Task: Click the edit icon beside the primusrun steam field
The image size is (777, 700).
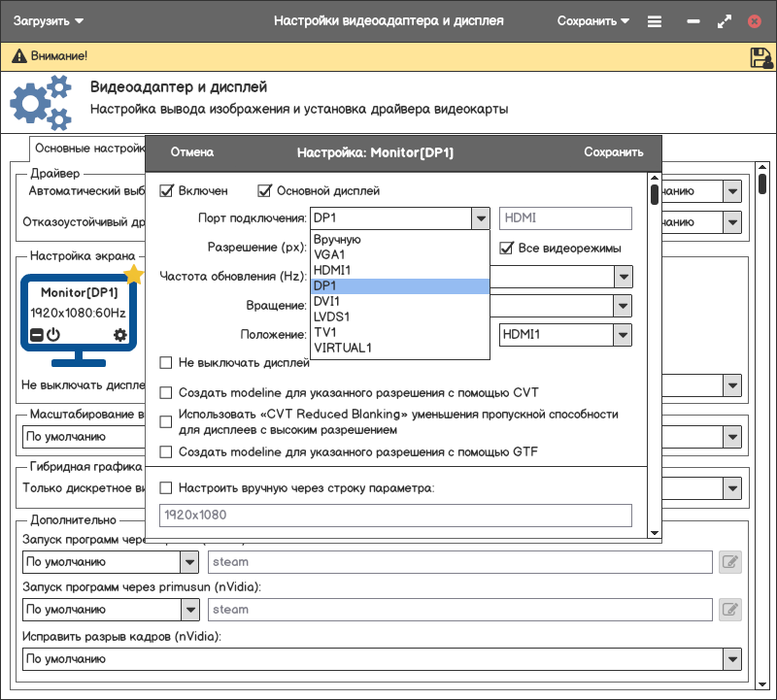Action: tap(729, 610)
